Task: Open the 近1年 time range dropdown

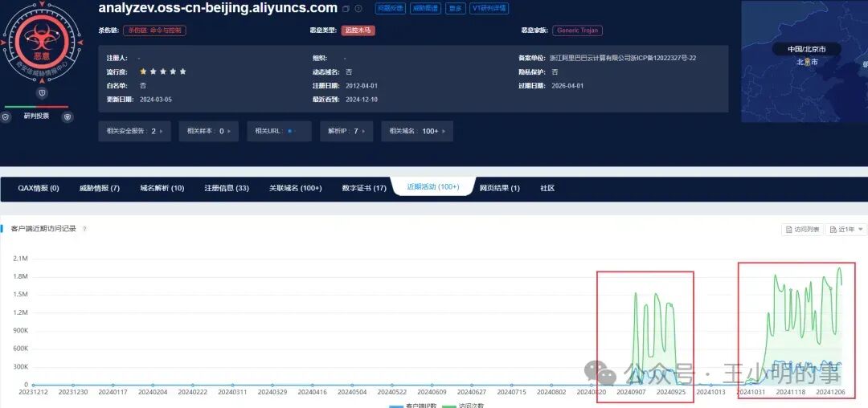Action: (845, 230)
